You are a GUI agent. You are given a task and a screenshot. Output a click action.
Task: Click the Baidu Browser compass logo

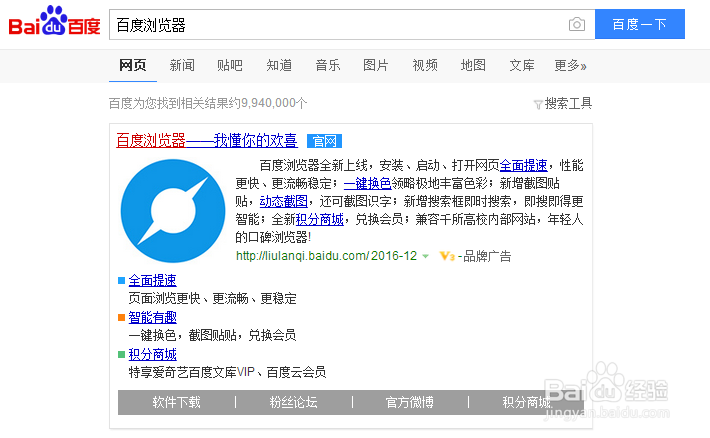[x=173, y=211]
